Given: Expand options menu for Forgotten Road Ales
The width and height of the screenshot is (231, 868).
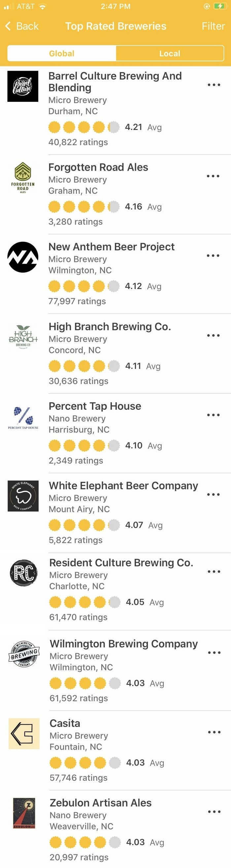Looking at the screenshot, I should (213, 176).
